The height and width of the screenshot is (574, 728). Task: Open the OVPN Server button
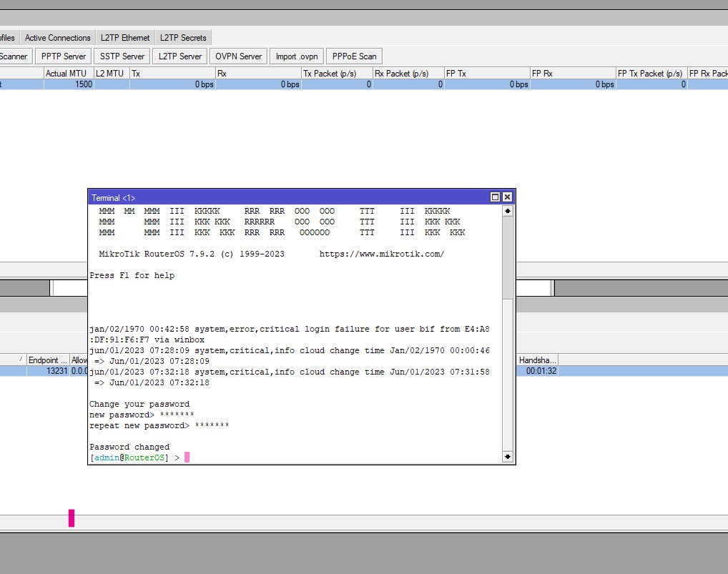pyautogui.click(x=238, y=56)
